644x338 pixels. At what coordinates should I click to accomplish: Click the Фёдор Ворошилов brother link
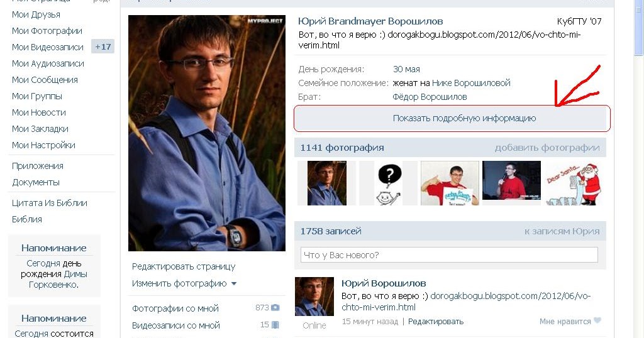tap(430, 97)
